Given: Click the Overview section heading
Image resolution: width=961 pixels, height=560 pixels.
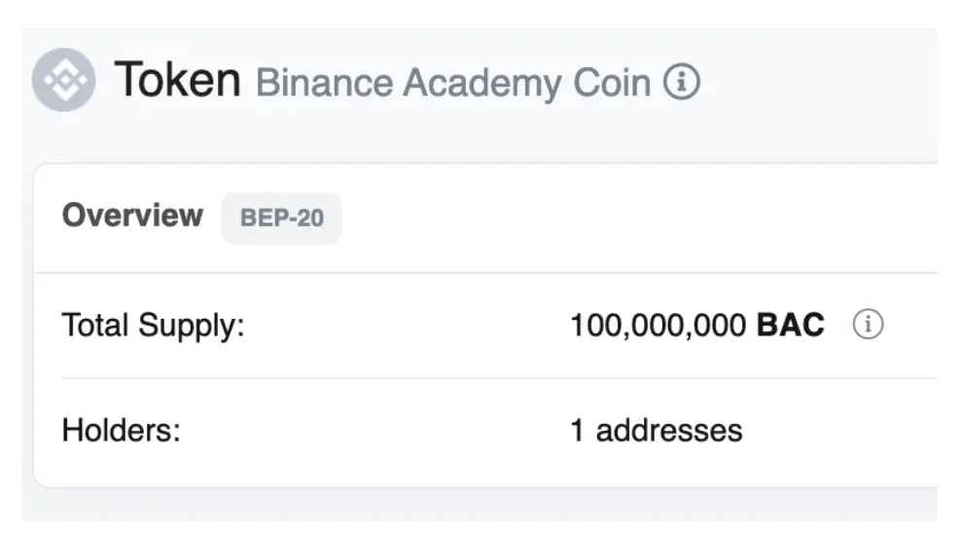Looking at the screenshot, I should click(x=132, y=216).
